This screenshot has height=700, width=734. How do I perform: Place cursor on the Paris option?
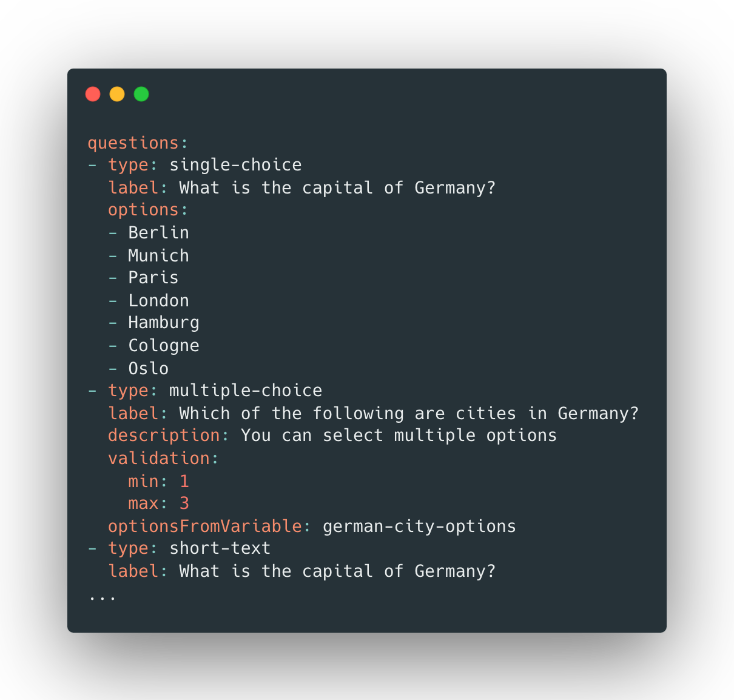click(x=153, y=278)
